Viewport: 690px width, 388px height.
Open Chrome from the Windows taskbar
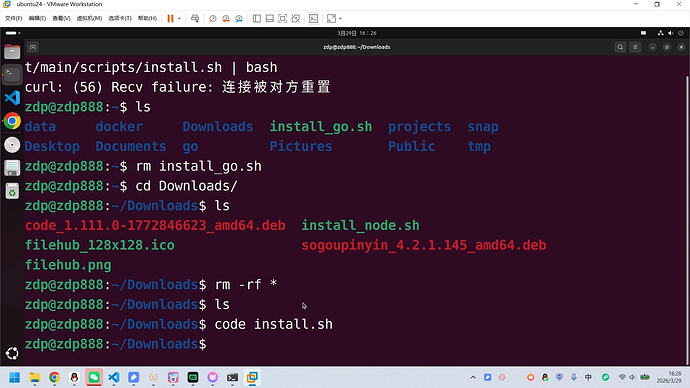click(54, 377)
